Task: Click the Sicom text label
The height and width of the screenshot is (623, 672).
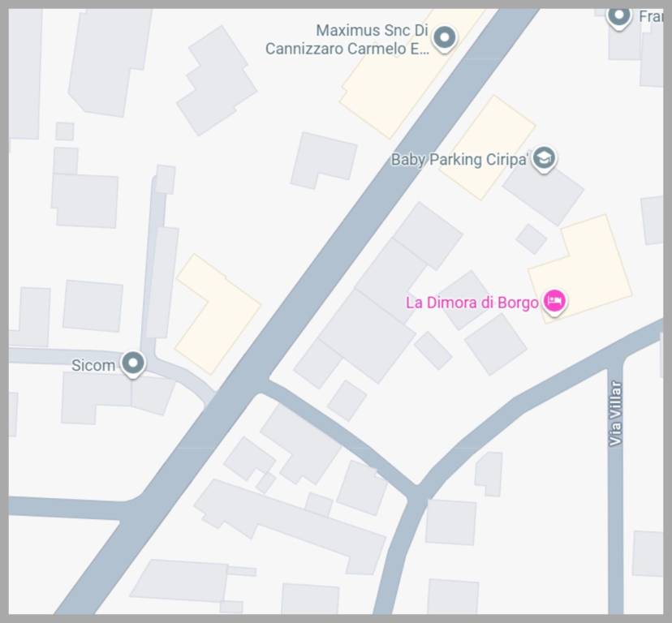Action: [x=93, y=366]
